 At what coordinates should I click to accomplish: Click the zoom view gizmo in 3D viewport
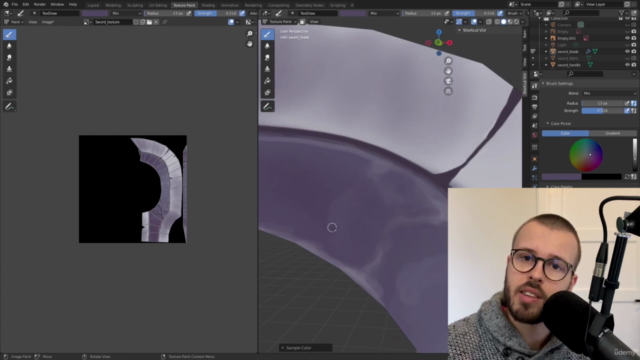pos(448,61)
